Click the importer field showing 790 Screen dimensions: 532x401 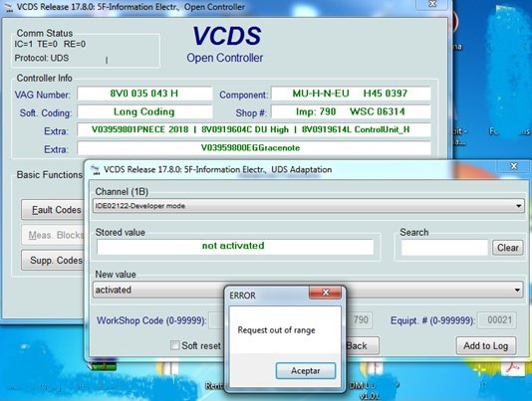[361, 320]
